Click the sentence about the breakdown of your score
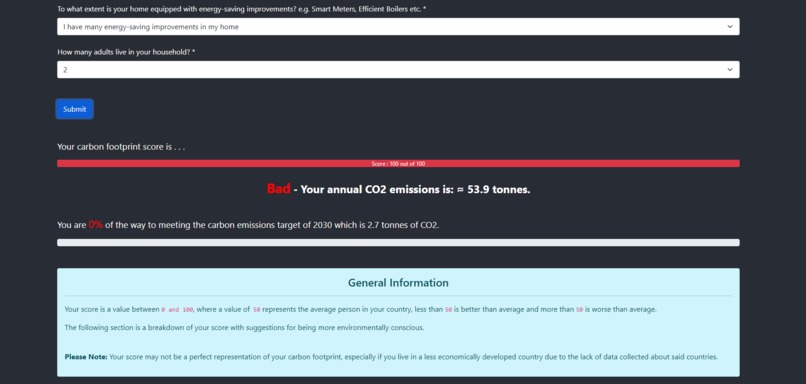806x384 pixels. pyautogui.click(x=244, y=327)
